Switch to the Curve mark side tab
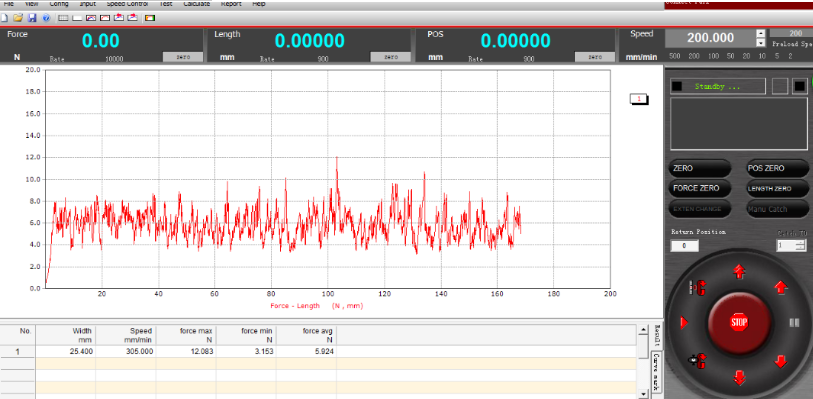 (x=656, y=373)
